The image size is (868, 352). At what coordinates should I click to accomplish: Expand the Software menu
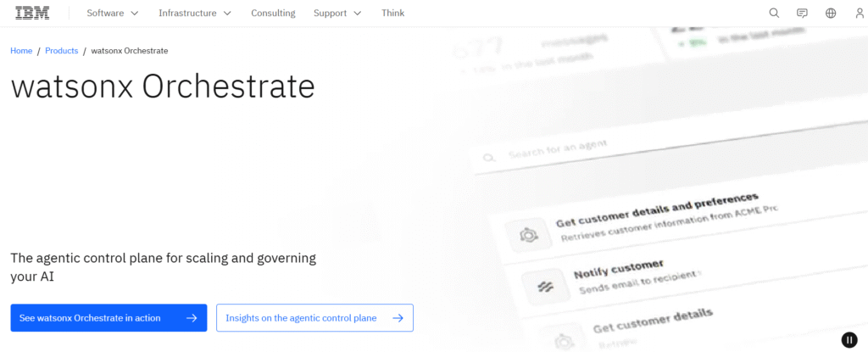tap(113, 13)
